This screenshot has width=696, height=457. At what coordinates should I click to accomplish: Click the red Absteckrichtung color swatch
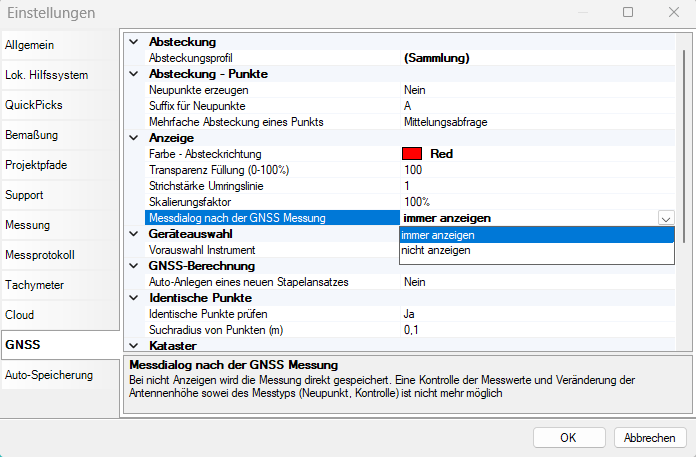(411, 154)
